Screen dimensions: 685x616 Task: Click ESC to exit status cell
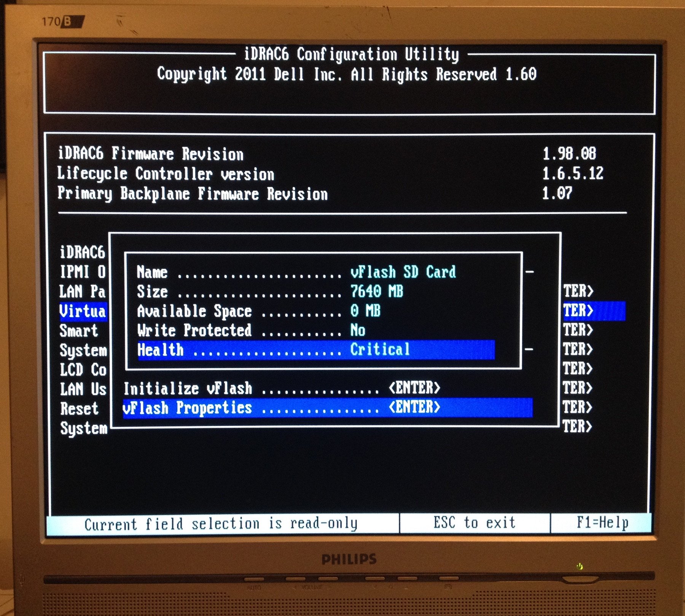475,523
